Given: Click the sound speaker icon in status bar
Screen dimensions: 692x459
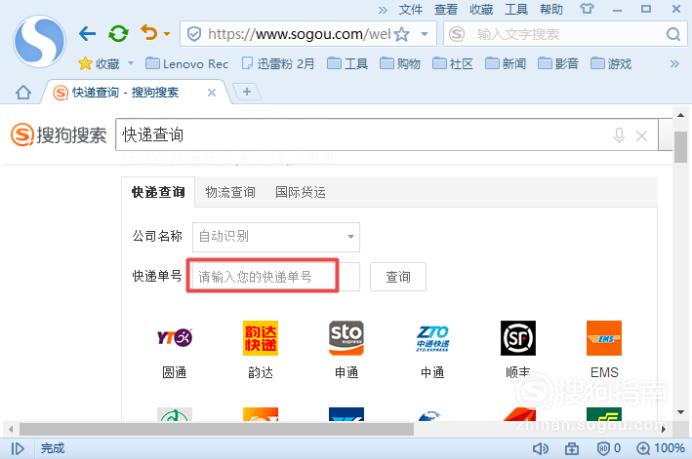Looking at the screenshot, I should coord(540,448).
